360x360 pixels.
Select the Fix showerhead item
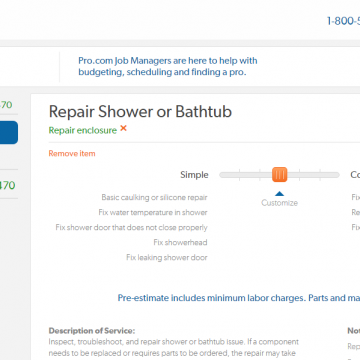tap(180, 242)
